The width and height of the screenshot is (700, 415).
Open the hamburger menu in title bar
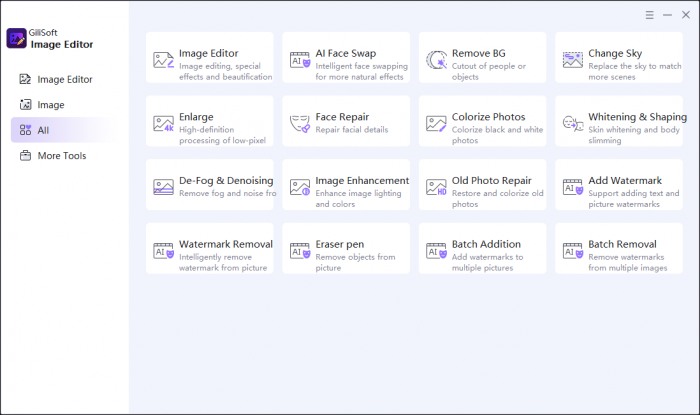(650, 15)
